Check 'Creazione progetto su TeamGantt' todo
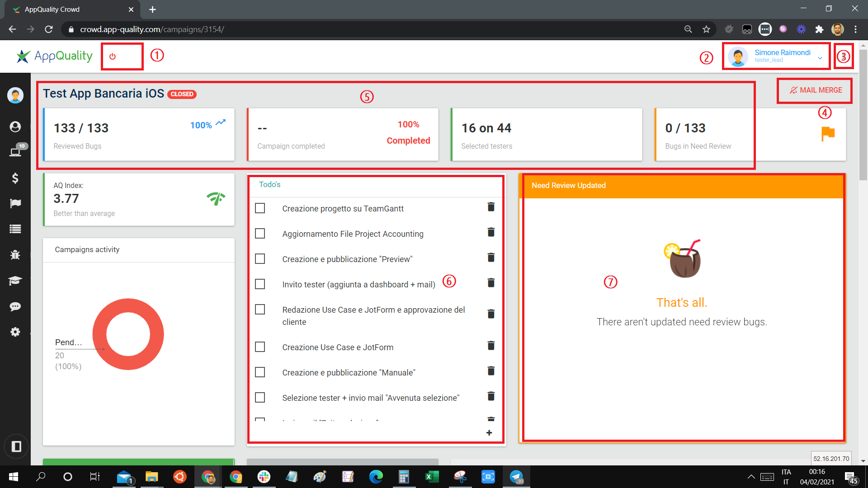 260,208
